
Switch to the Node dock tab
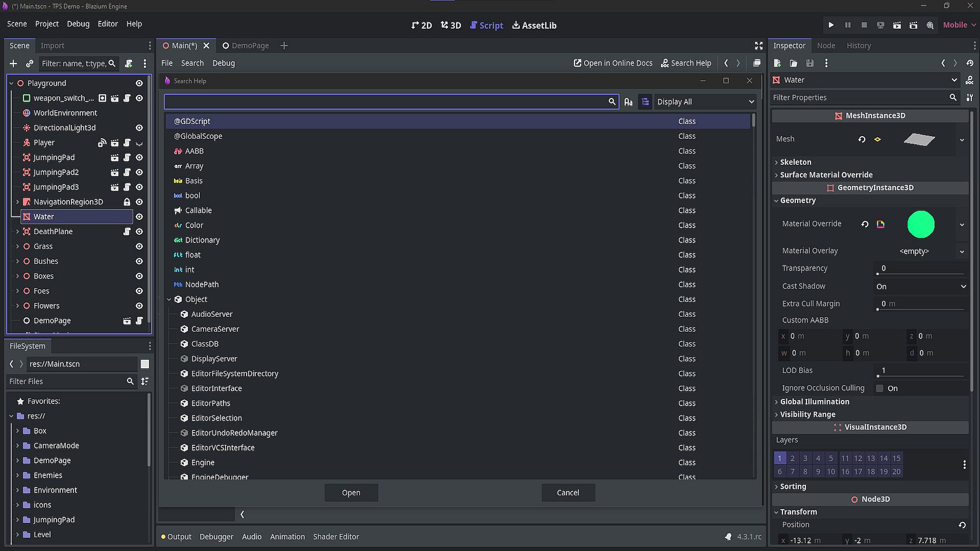coord(825,45)
